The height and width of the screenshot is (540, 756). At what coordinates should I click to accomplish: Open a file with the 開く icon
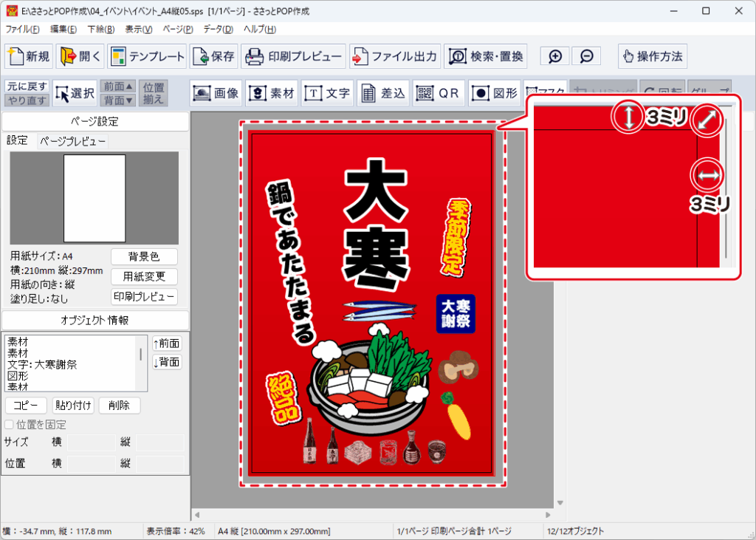tap(80, 56)
